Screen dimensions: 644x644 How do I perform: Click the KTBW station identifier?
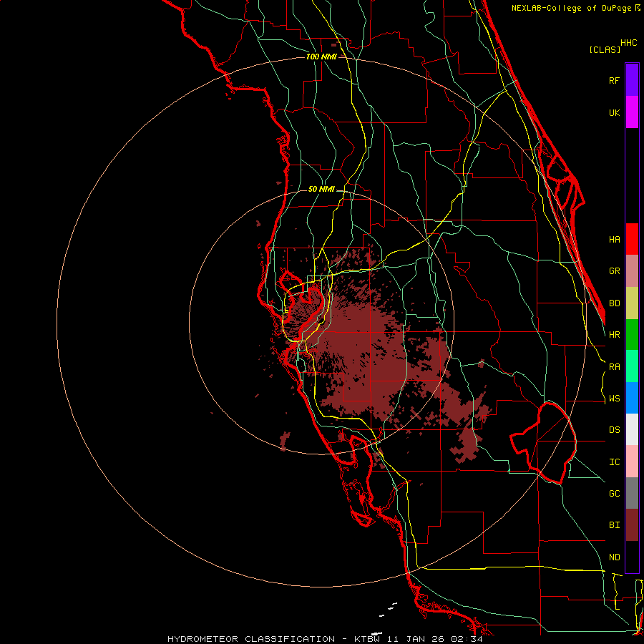click(367, 639)
